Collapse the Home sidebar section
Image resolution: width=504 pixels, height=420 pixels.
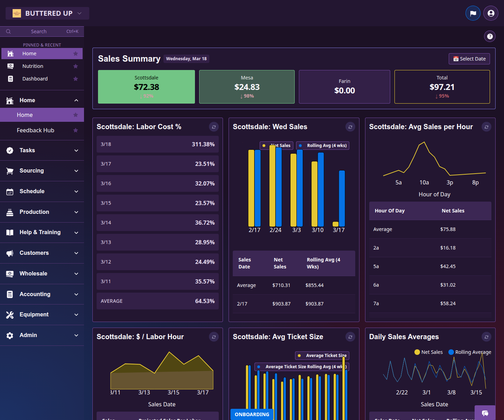[x=76, y=100]
